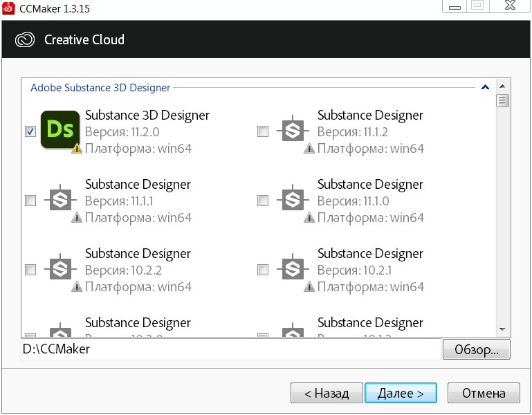Click the CCMaker app icon in title bar
This screenshot has width=532, height=415.
(x=8, y=8)
